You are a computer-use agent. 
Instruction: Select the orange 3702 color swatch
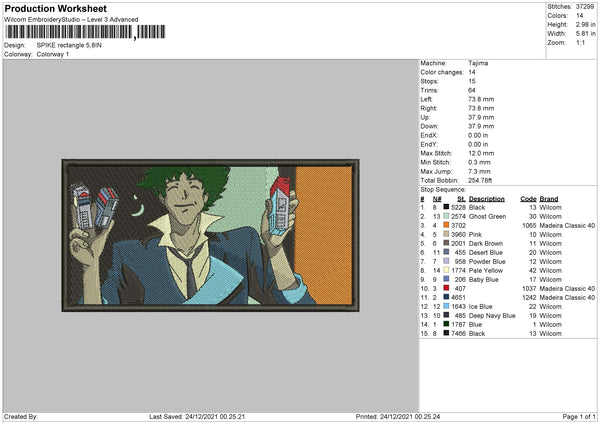click(446, 225)
